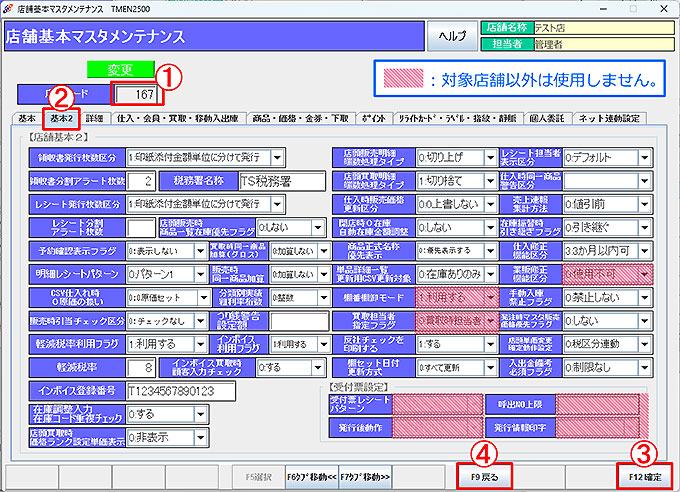Click the 担当者 value 管理者
Viewport: 680px width, 492px height.
click(604, 44)
